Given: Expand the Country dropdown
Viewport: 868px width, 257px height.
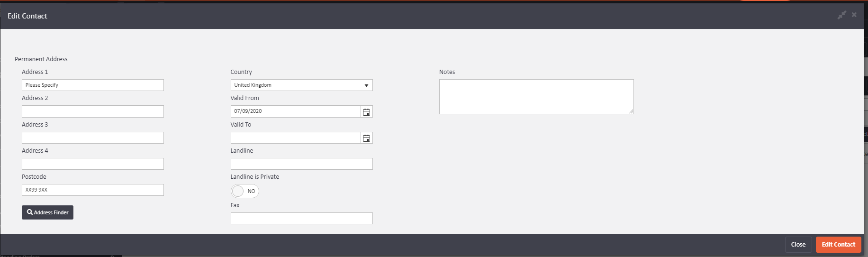Looking at the screenshot, I should click(x=301, y=85).
